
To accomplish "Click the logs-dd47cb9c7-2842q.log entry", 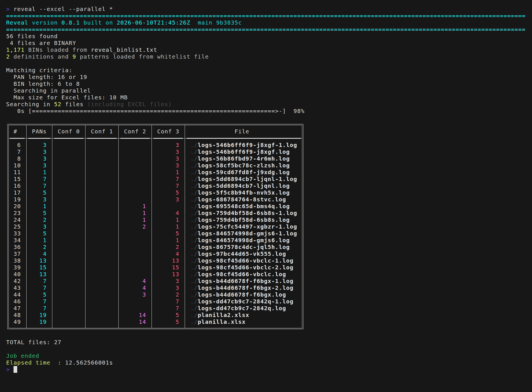I will tap(242, 309).
